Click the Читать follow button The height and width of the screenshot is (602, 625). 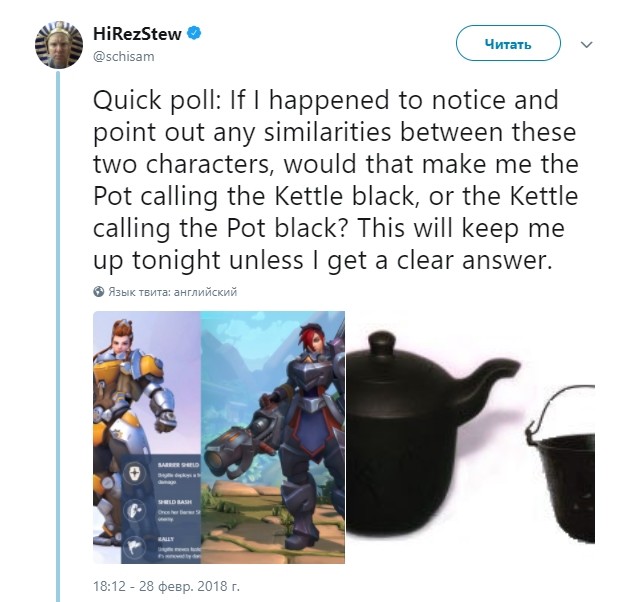click(508, 43)
